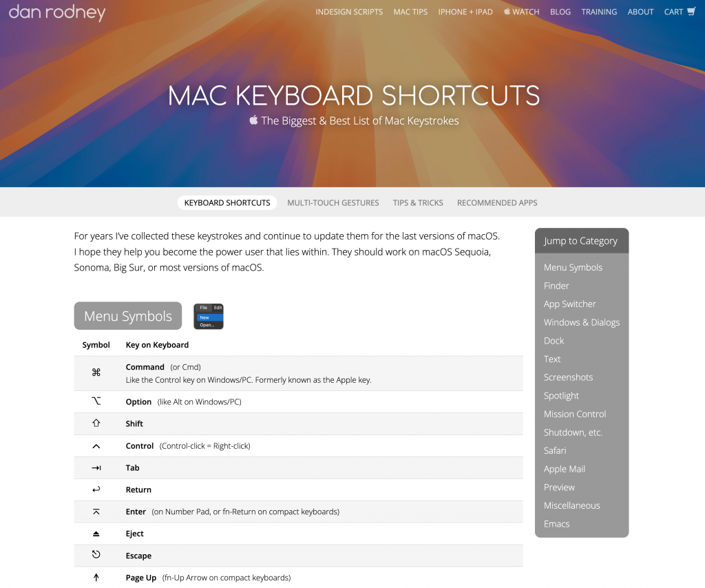The image size is (705, 588).
Task: Jump to the Finder category
Action: (x=556, y=286)
